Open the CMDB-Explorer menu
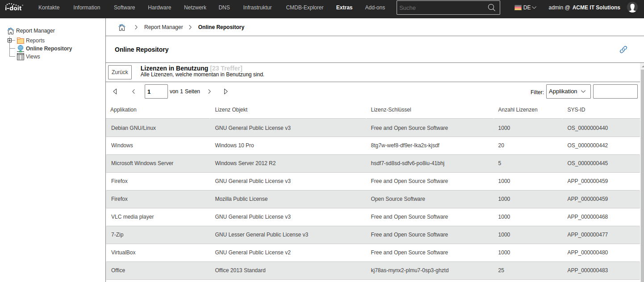This screenshot has width=644, height=282. click(x=305, y=8)
